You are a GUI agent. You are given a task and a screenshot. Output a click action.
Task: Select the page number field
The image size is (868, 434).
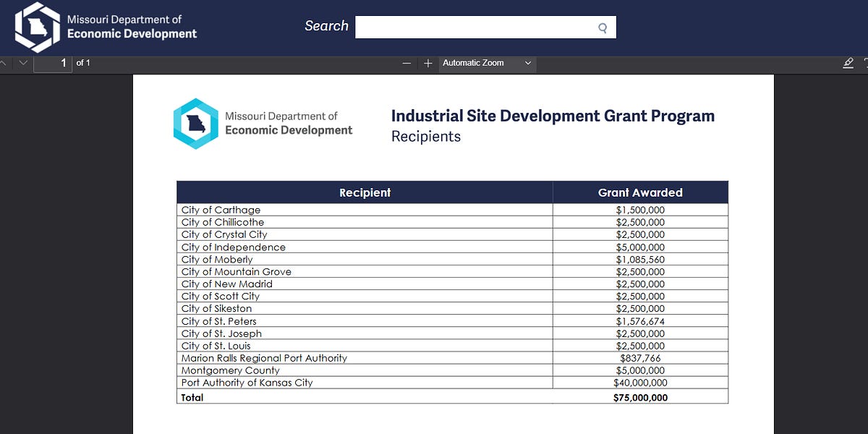52,63
